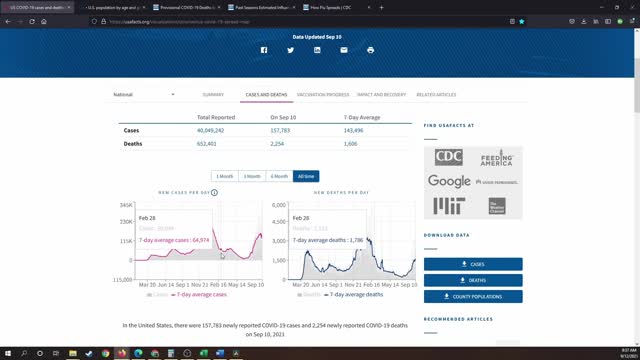Toggle the Cases series in chart legend
The height and width of the screenshot is (360, 640).
coord(158,295)
